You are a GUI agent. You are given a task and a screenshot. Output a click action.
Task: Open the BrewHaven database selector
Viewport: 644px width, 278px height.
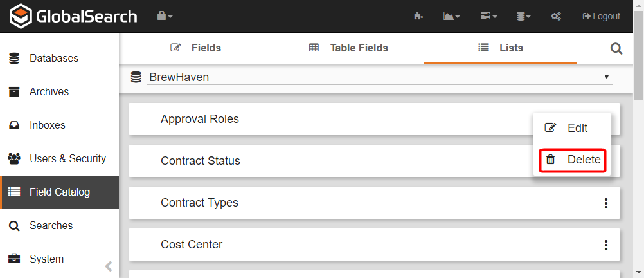pos(379,77)
